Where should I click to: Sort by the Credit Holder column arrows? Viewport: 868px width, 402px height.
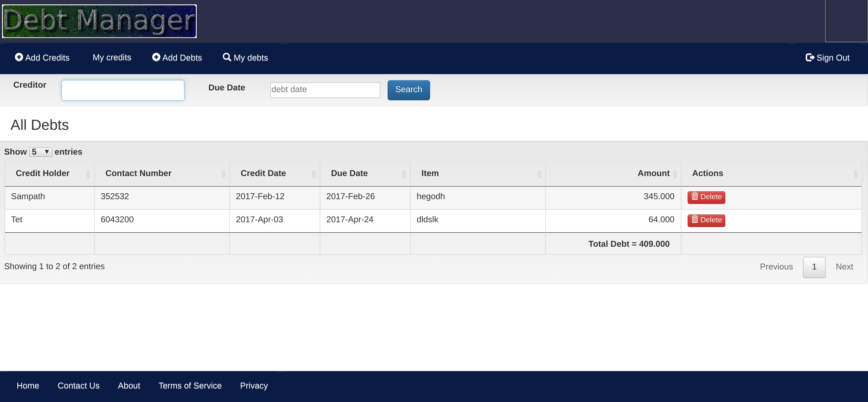[x=88, y=174]
